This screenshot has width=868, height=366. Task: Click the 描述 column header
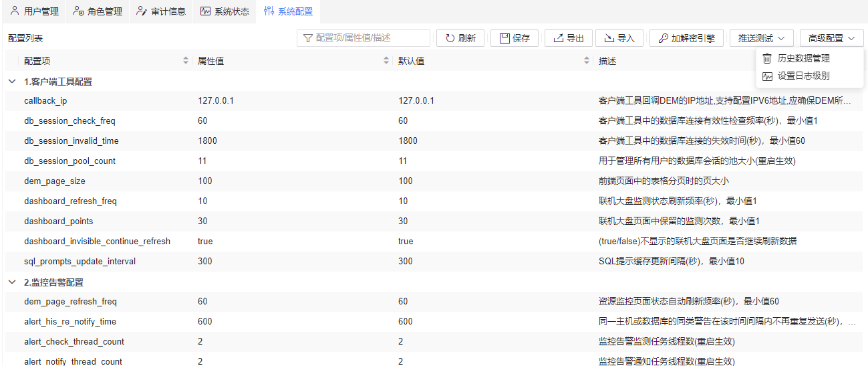607,61
